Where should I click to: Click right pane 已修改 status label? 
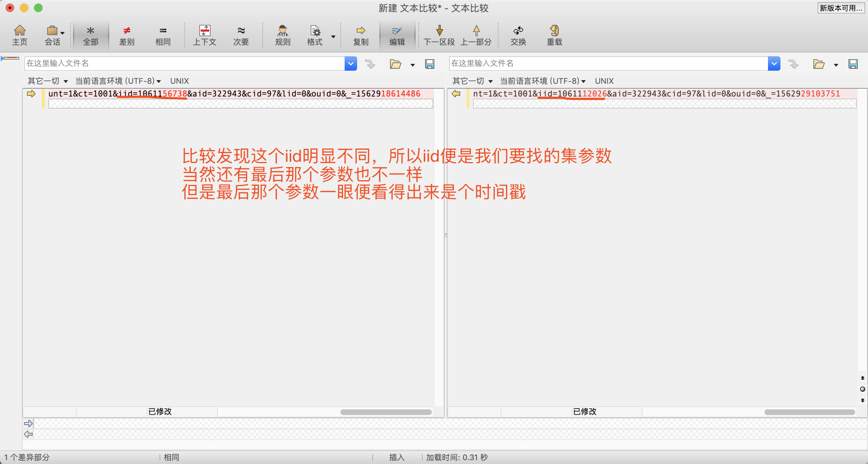[x=585, y=411]
